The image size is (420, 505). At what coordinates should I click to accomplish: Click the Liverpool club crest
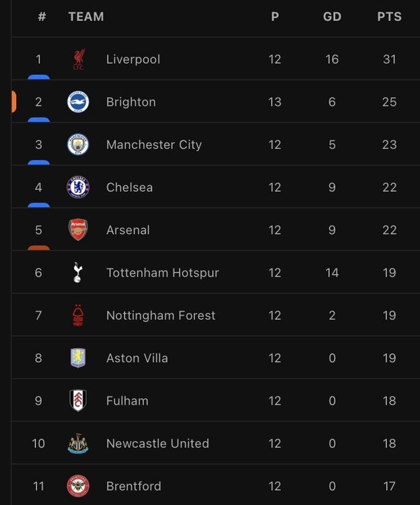[78, 59]
